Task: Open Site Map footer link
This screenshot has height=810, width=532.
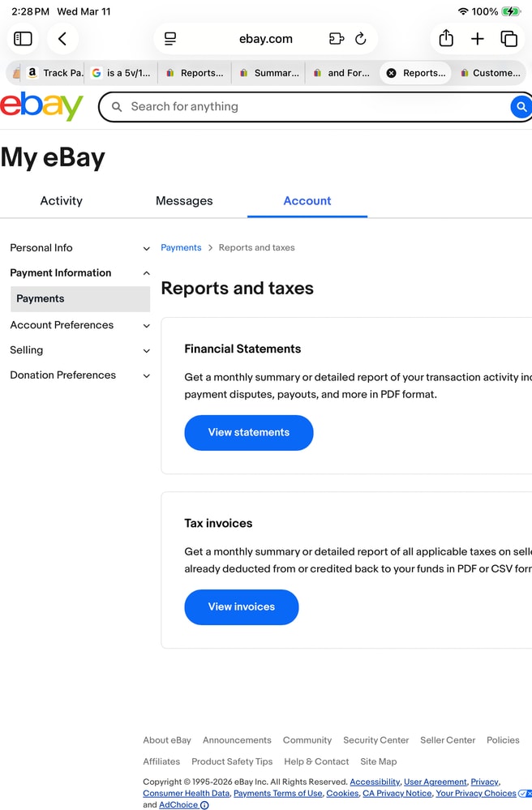Action: 379,761
